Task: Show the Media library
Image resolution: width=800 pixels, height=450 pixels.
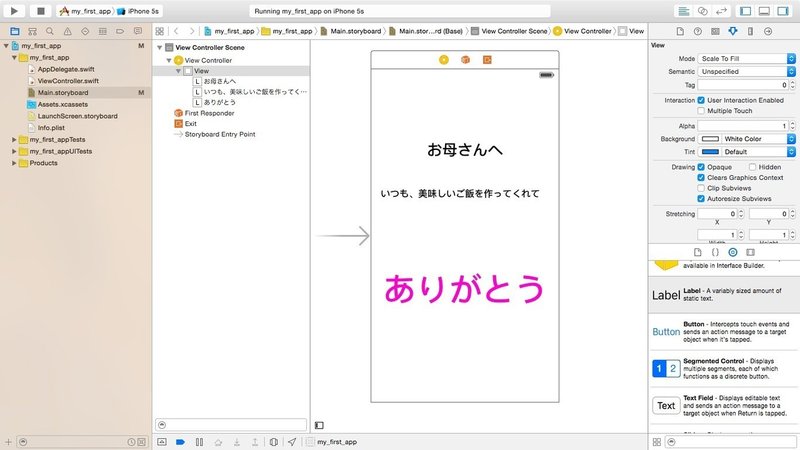Action: [x=750, y=252]
